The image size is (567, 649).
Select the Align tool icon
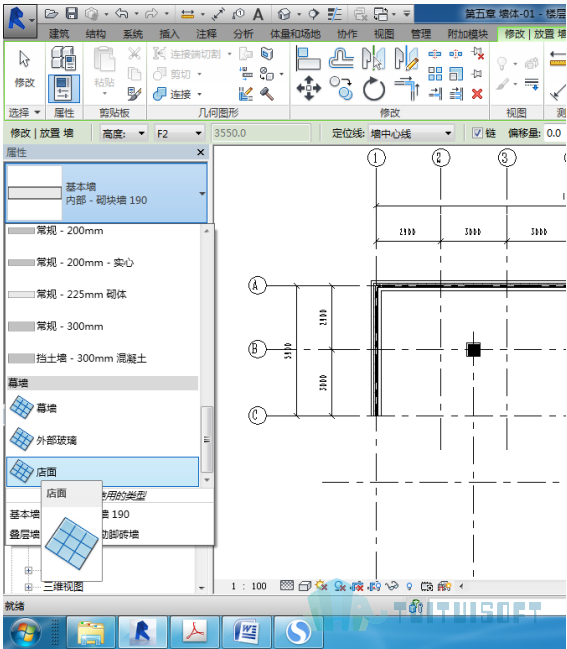pyautogui.click(x=308, y=58)
